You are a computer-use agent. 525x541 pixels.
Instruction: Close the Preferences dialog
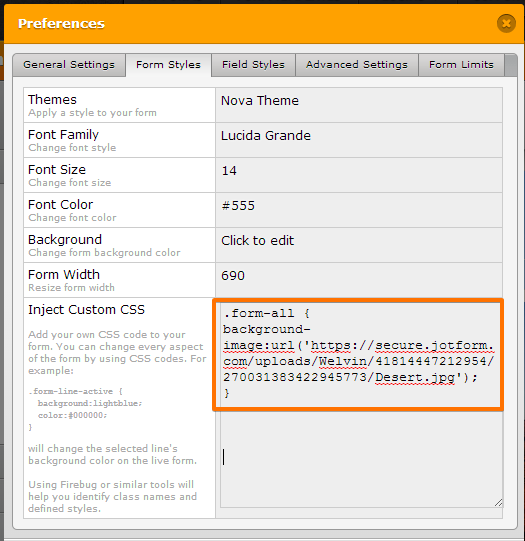(506, 23)
